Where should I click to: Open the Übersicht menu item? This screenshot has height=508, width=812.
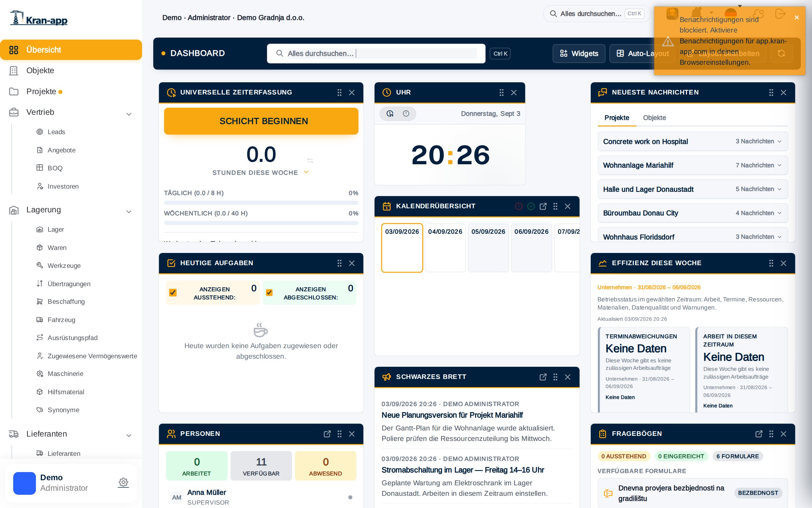click(71, 50)
